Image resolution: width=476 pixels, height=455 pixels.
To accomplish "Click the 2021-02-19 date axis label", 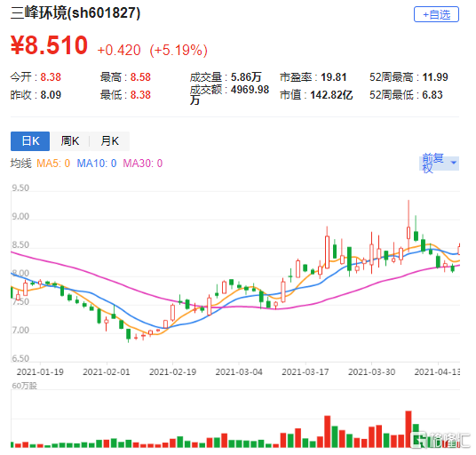I will (173, 372).
